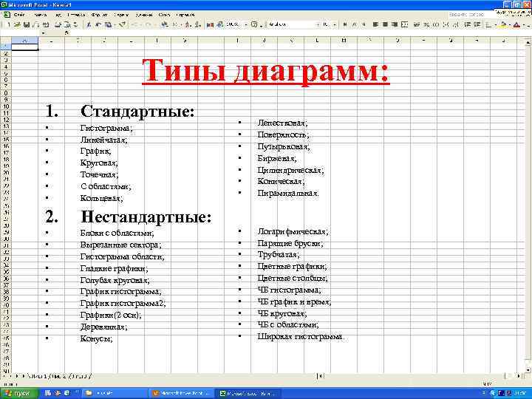This screenshot has width=532, height=399.
Task: Print the sheet using the printer icon
Action: click(58, 25)
